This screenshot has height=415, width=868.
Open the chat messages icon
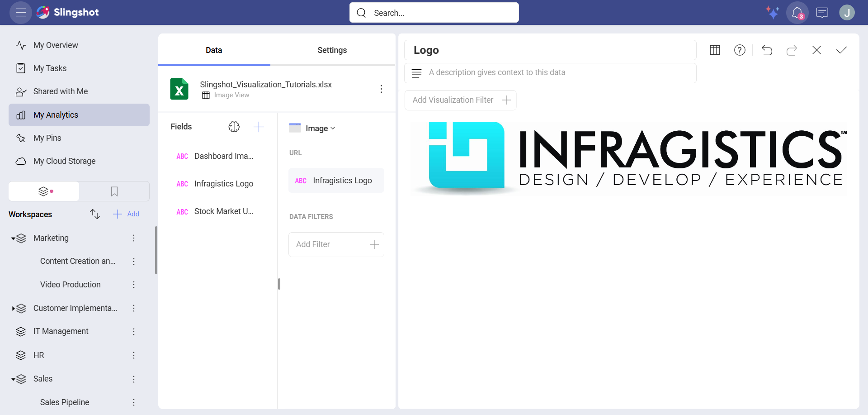(822, 12)
